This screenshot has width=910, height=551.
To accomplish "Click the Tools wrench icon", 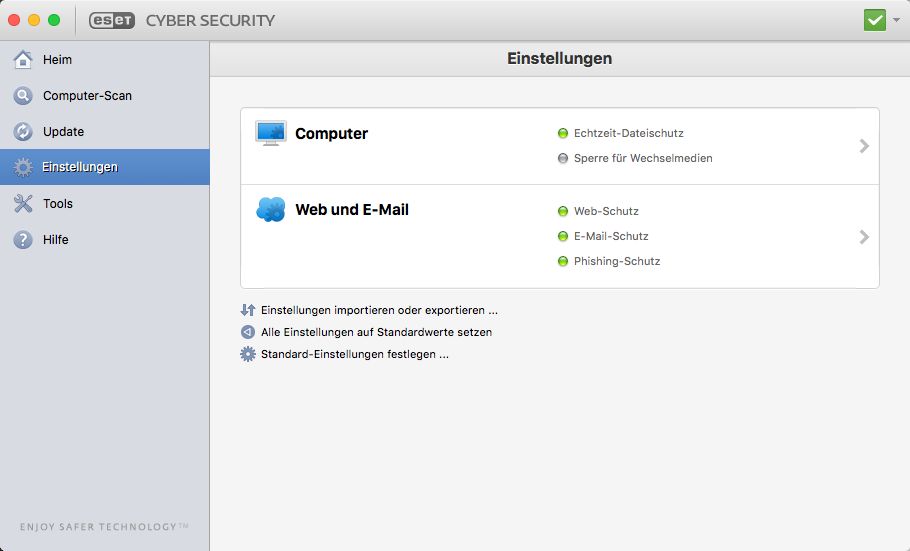I will point(23,203).
